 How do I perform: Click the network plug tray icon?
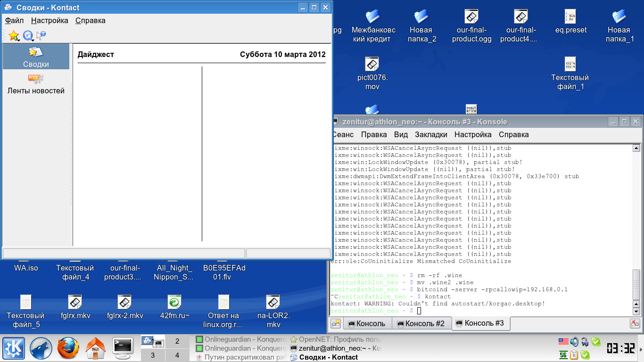click(585, 342)
